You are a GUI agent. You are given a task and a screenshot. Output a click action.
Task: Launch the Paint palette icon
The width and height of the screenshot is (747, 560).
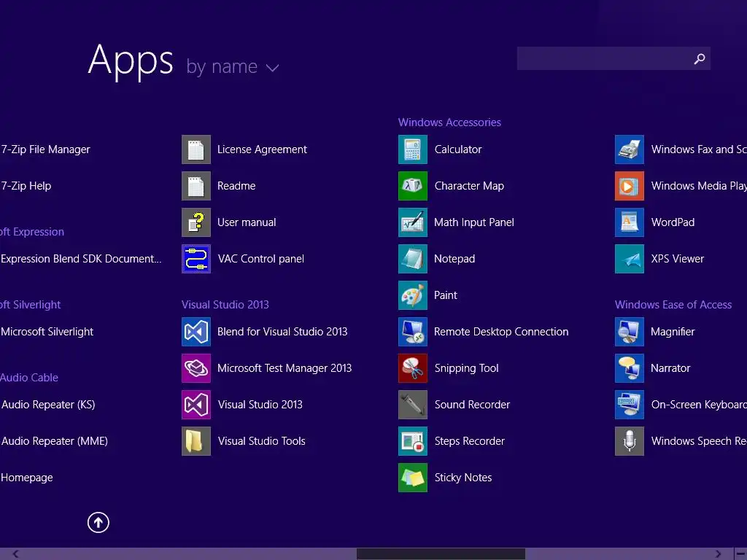point(413,295)
